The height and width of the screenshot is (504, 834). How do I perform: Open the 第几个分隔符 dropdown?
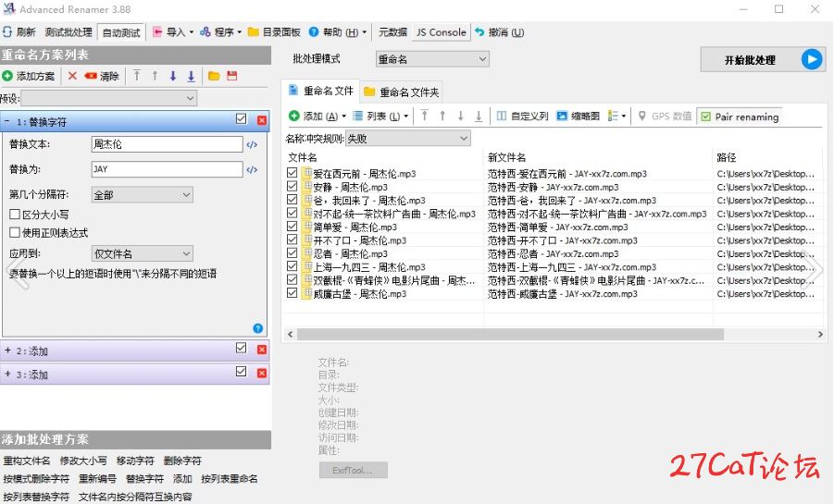[x=142, y=194]
